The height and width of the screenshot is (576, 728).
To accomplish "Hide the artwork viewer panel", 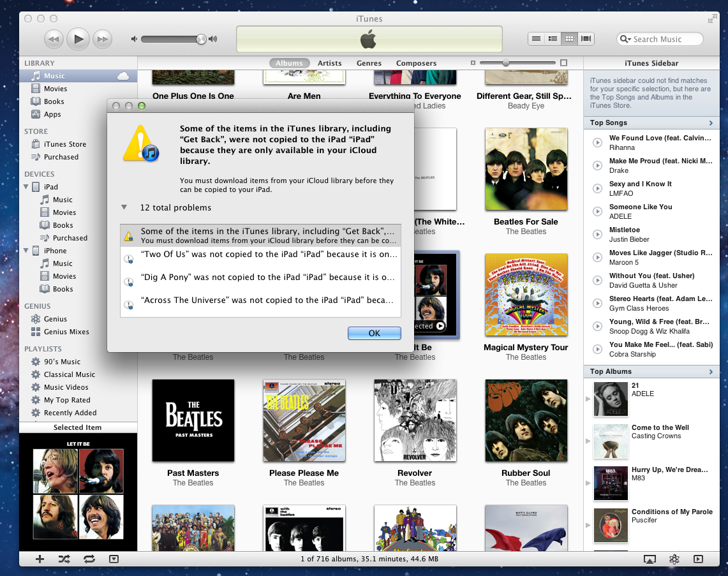I will [114, 559].
